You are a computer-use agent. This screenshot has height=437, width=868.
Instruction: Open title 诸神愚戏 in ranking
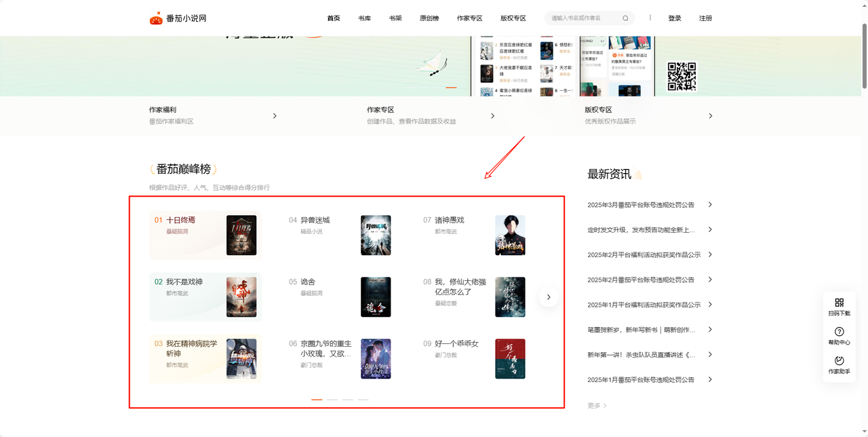pyautogui.click(x=449, y=220)
